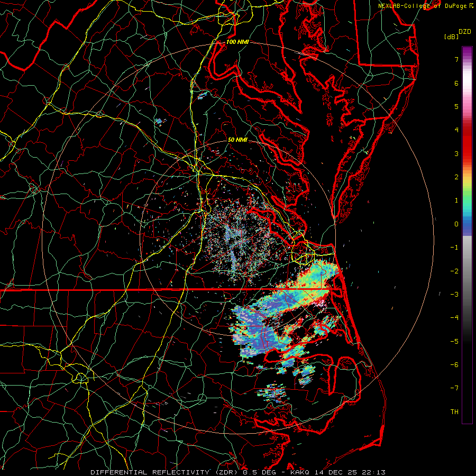This screenshot has height=476, width=476.
Task: Click the legend value 4
Action: click(456, 130)
